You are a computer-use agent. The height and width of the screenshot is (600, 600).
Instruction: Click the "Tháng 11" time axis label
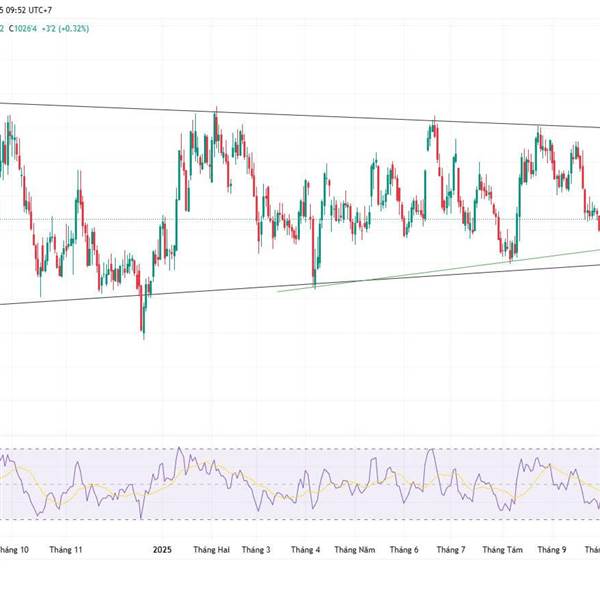click(x=66, y=549)
